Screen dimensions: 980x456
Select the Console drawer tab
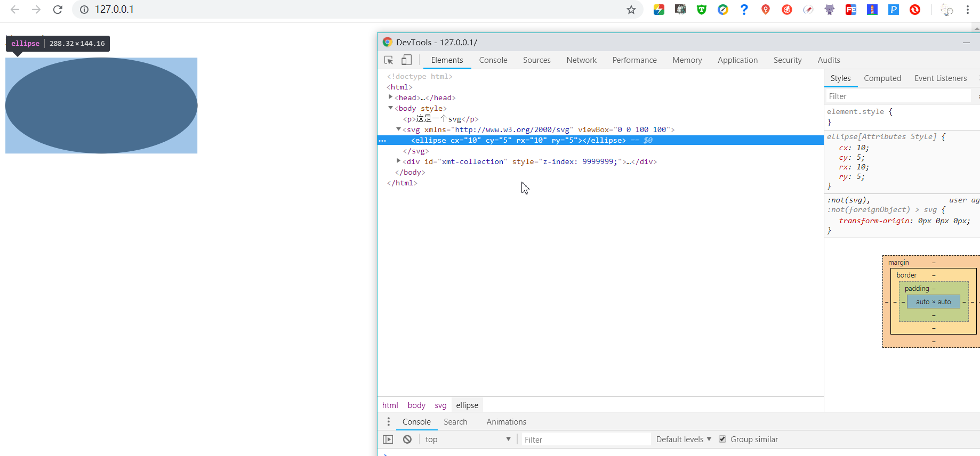tap(416, 422)
